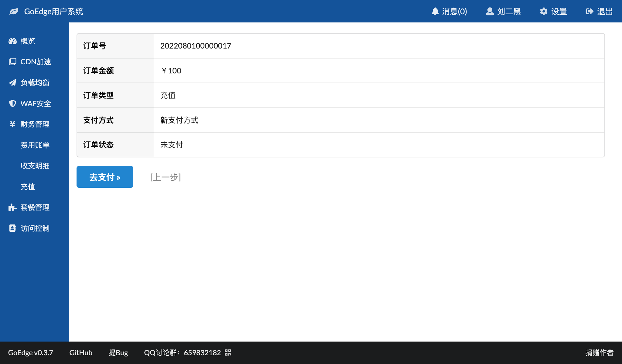Click the order status 未支付
The height and width of the screenshot is (364, 622).
[172, 145]
